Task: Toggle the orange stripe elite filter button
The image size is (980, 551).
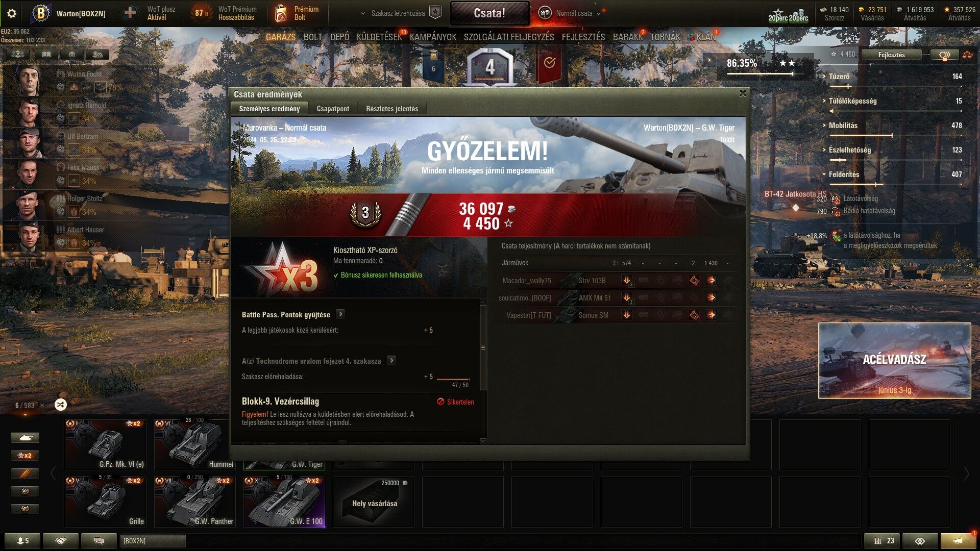Action: [x=24, y=473]
